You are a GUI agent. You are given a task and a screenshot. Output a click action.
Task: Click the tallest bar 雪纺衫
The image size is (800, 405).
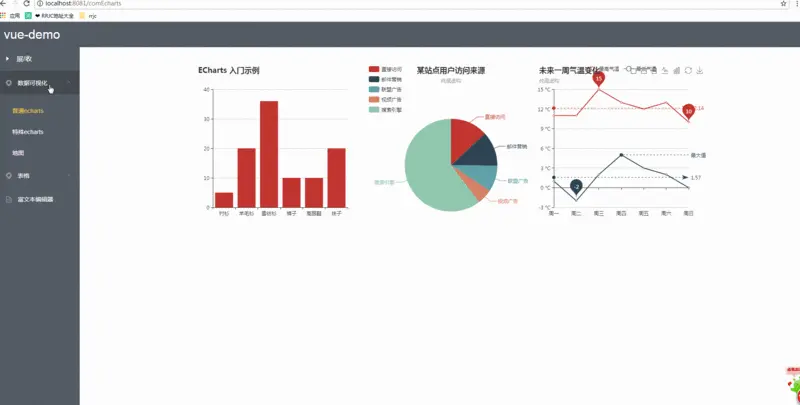coord(269,154)
